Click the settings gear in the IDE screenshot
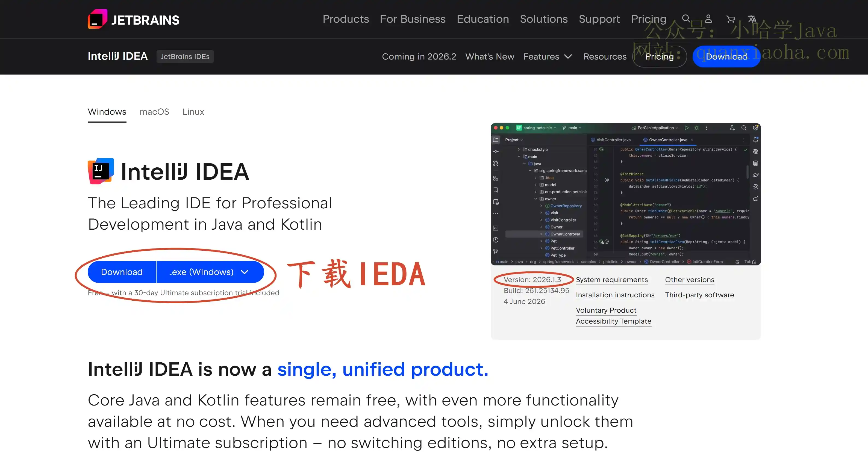Screen dimensions: 868x453 tap(756, 128)
